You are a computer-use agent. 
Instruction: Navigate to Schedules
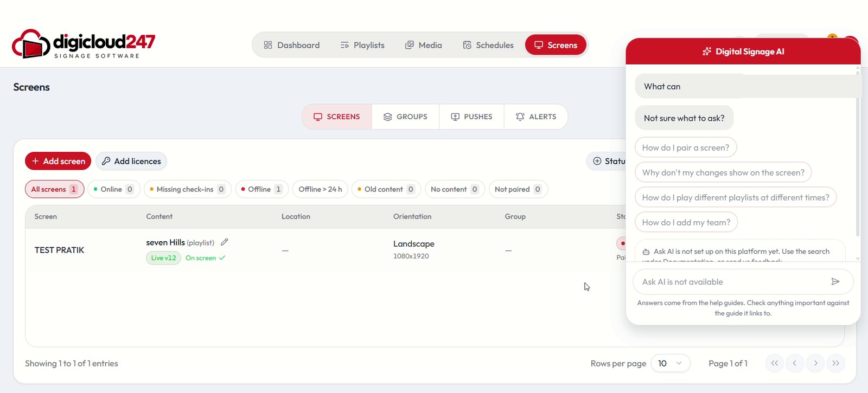point(488,45)
